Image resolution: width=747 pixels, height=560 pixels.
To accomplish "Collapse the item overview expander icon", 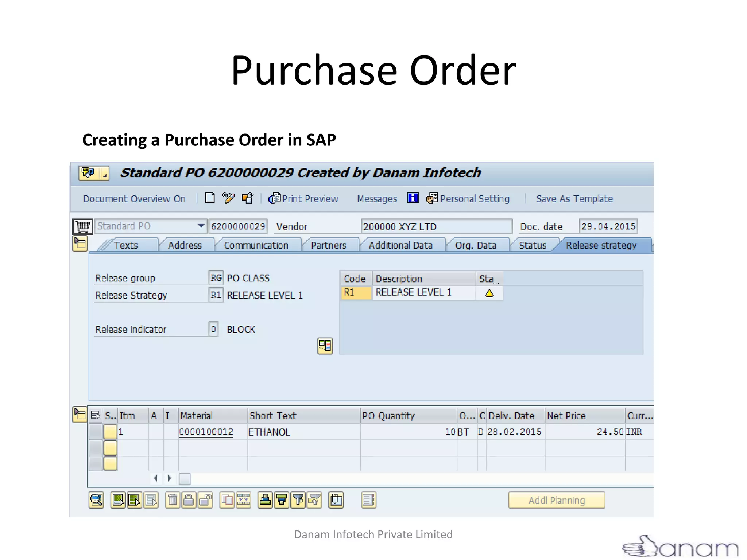I will coord(80,415).
